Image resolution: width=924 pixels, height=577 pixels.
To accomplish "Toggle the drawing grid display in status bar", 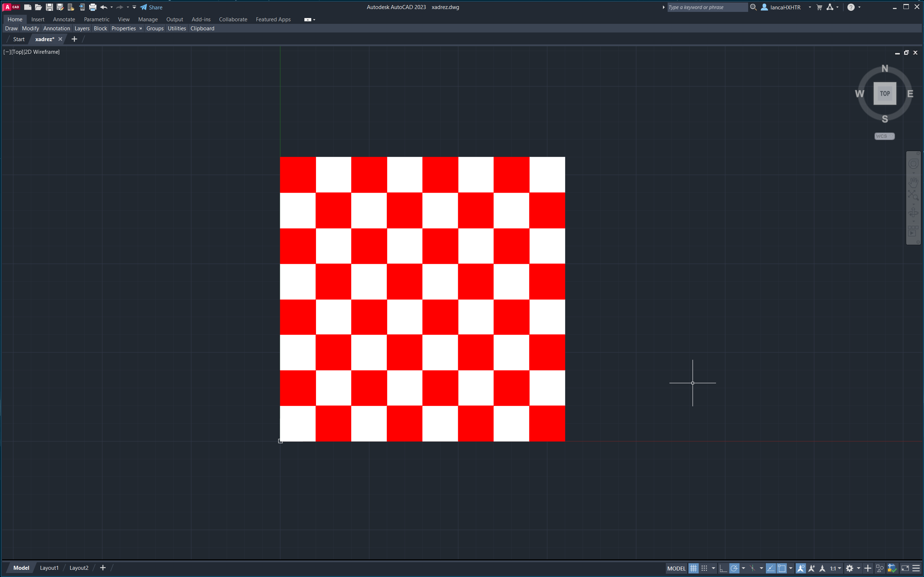I will [693, 568].
